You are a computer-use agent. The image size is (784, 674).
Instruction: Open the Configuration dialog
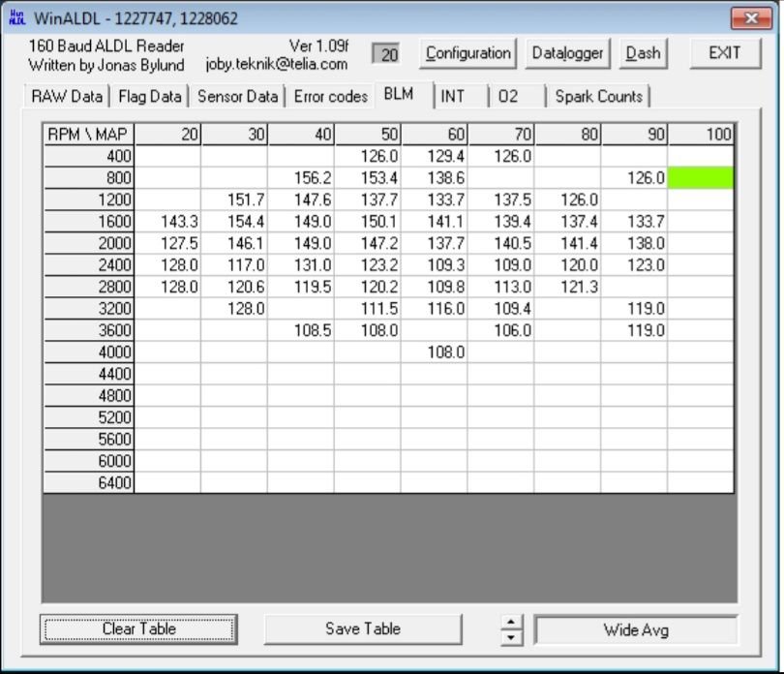pos(468,53)
